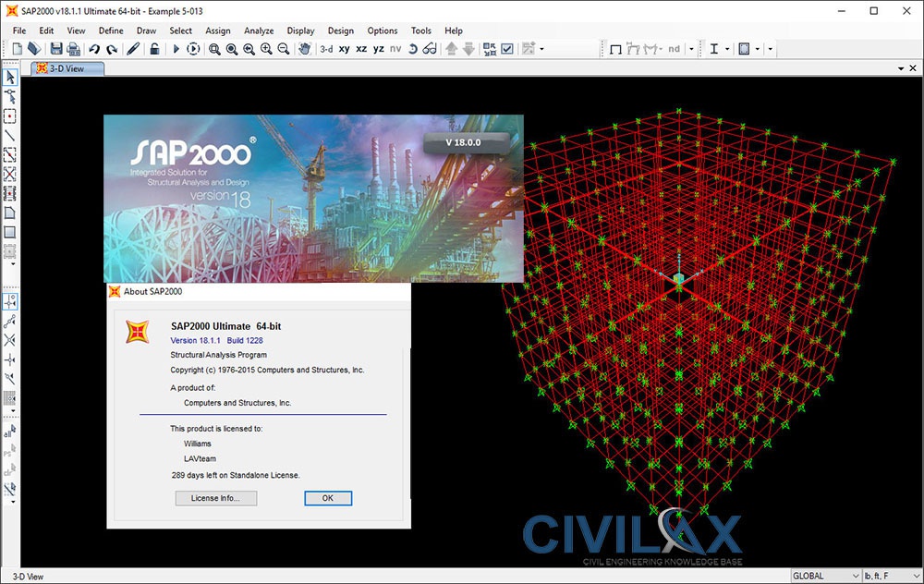
Task: Toggle shrunken object view icon
Action: (490, 49)
